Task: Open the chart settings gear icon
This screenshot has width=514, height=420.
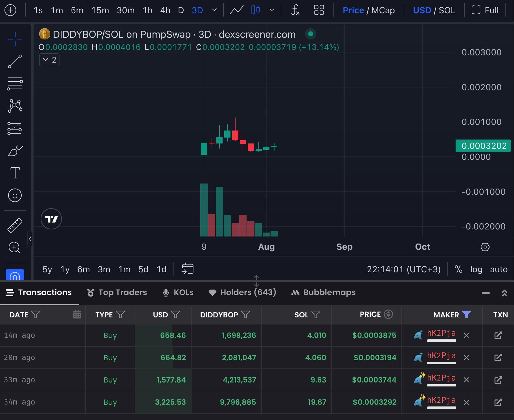Action: coord(485,247)
